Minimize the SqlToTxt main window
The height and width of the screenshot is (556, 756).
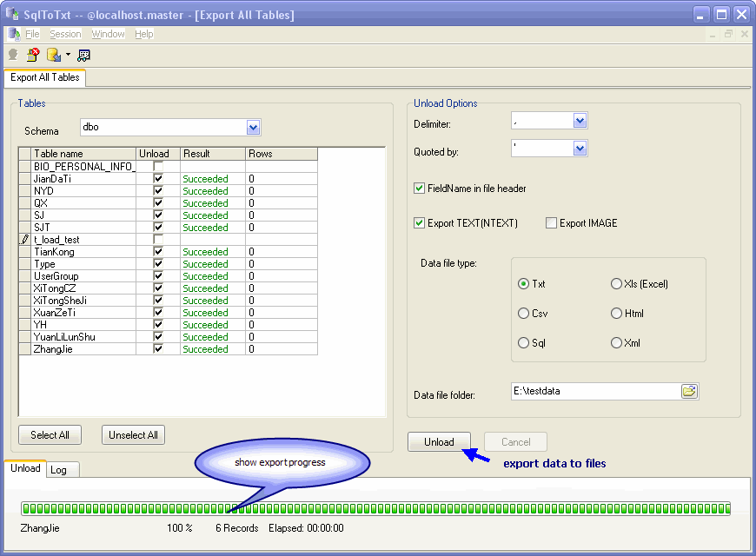(x=701, y=15)
